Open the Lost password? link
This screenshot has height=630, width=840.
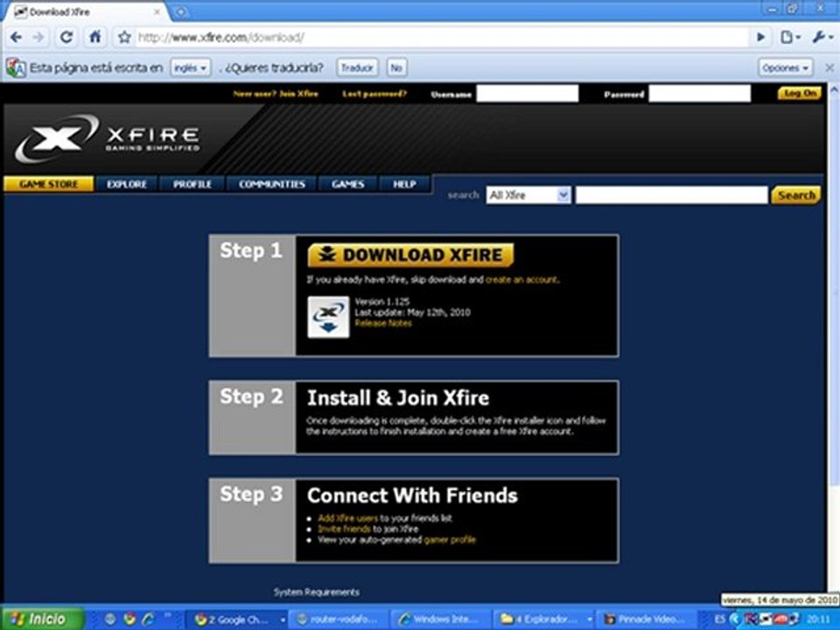point(374,94)
